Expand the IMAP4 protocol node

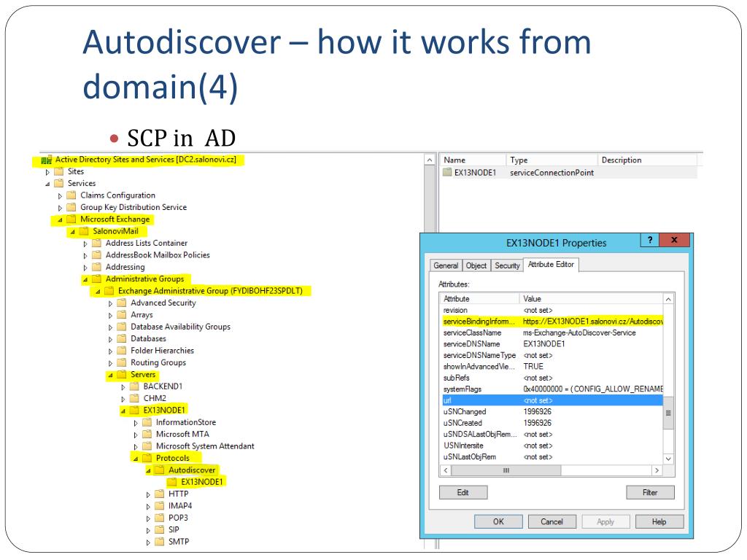pos(148,507)
